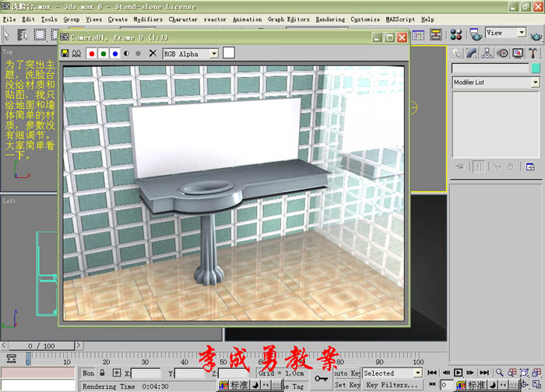Clone the rendered frame window
The image size is (545, 392).
coord(76,53)
